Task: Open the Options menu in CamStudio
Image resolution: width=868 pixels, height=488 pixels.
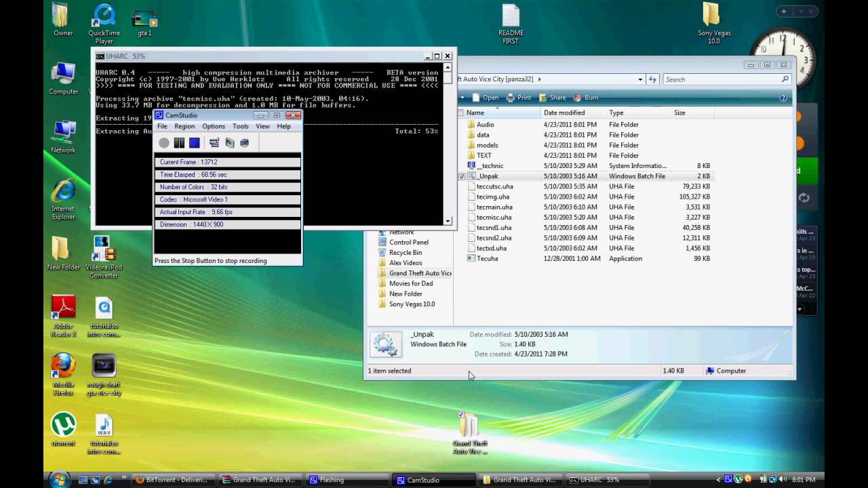Action: 213,127
